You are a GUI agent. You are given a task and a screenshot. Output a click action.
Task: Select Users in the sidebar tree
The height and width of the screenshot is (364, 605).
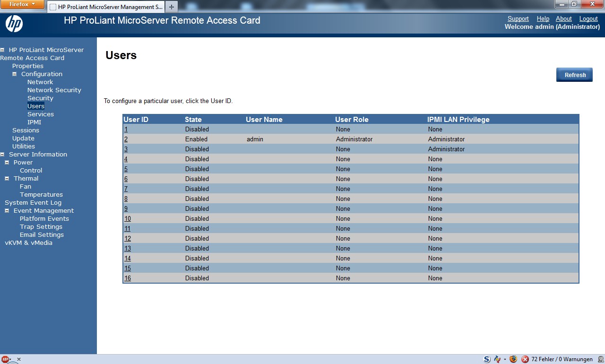tap(36, 106)
